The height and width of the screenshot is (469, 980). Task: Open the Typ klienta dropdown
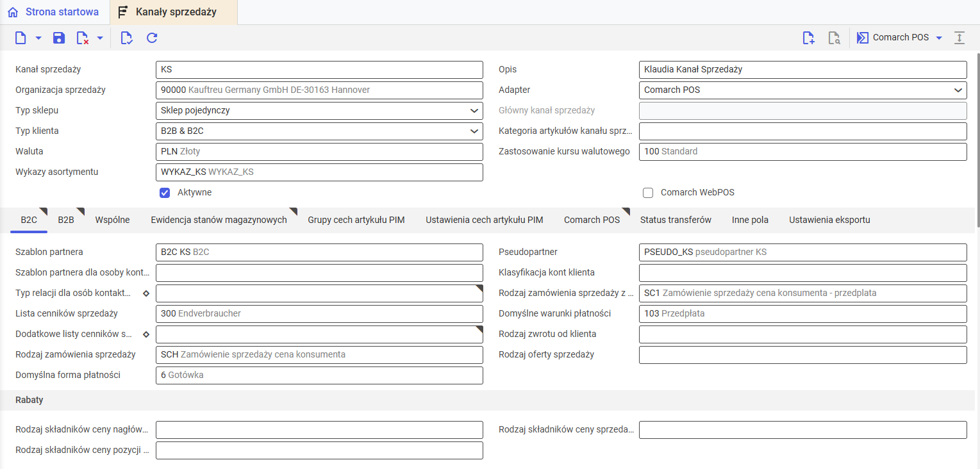pos(474,131)
